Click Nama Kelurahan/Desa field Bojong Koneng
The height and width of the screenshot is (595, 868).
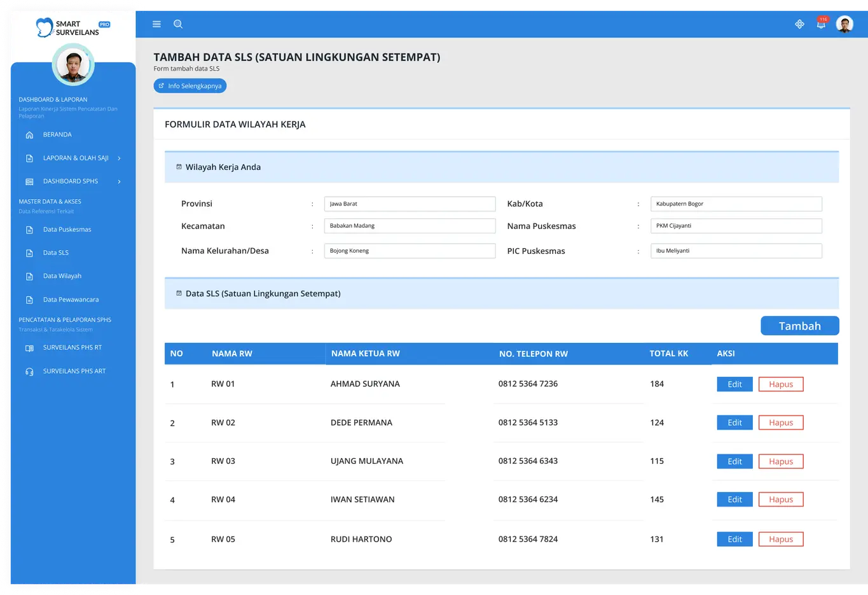(x=410, y=251)
